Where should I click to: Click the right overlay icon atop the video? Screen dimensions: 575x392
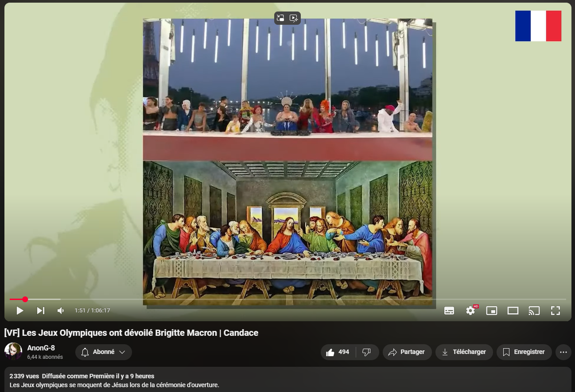pyautogui.click(x=294, y=18)
